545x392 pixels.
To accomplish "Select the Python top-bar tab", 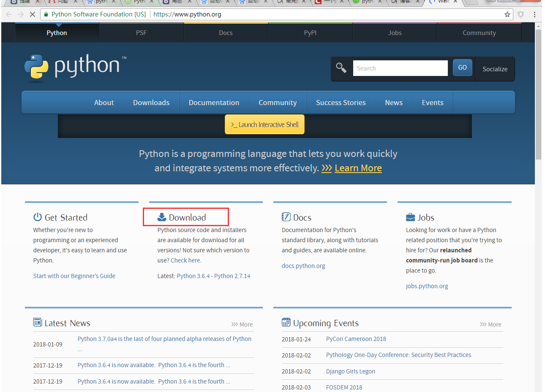I will click(x=57, y=32).
